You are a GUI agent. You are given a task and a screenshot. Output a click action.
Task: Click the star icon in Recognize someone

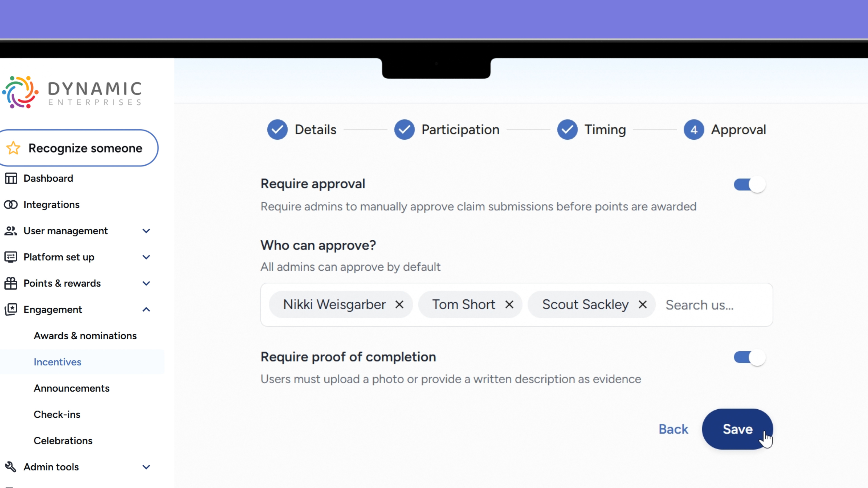pyautogui.click(x=14, y=148)
